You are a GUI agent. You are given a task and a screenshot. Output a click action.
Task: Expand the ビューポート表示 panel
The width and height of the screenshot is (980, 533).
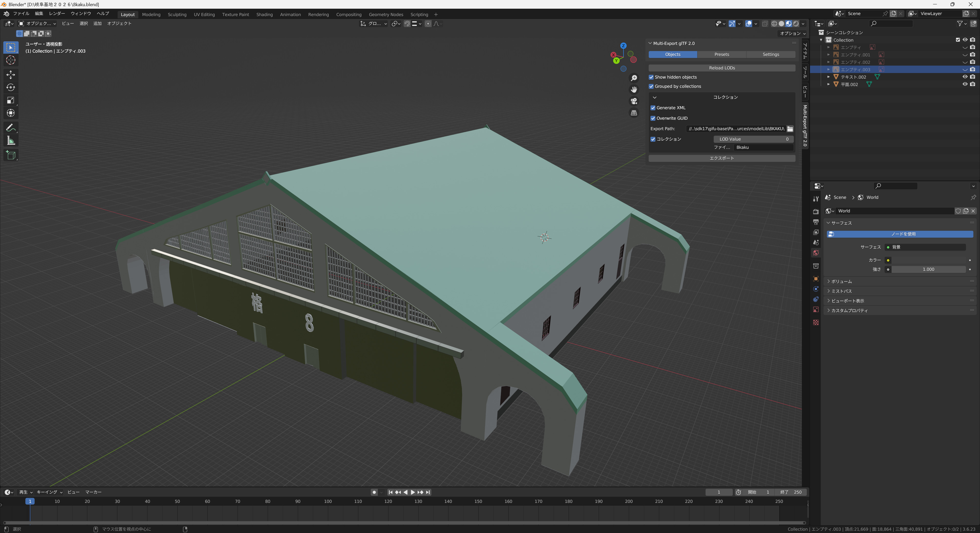click(x=900, y=301)
